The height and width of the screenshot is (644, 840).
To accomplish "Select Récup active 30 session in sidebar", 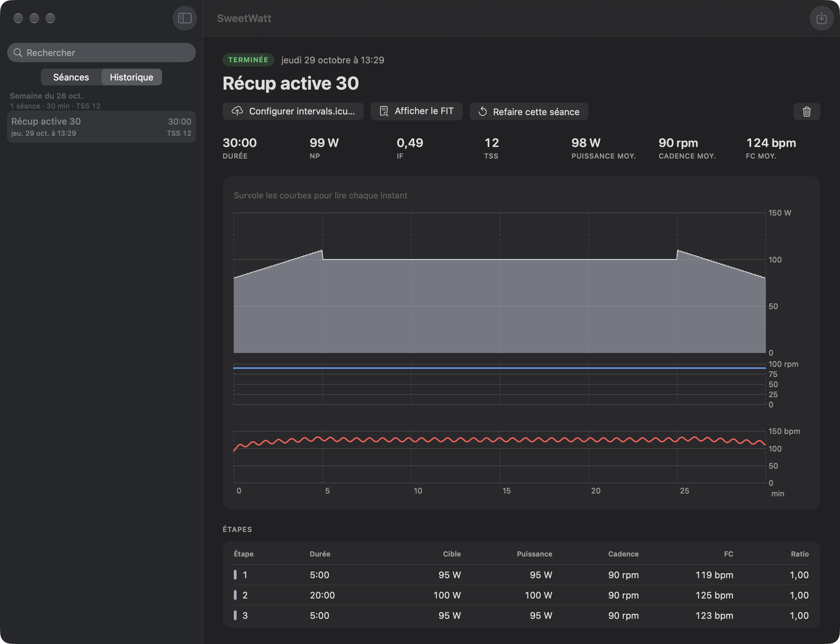I will [101, 127].
